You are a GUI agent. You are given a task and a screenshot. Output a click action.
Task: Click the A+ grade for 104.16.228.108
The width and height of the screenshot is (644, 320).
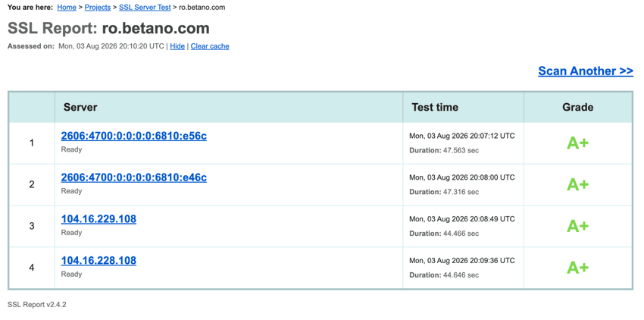[x=578, y=268]
